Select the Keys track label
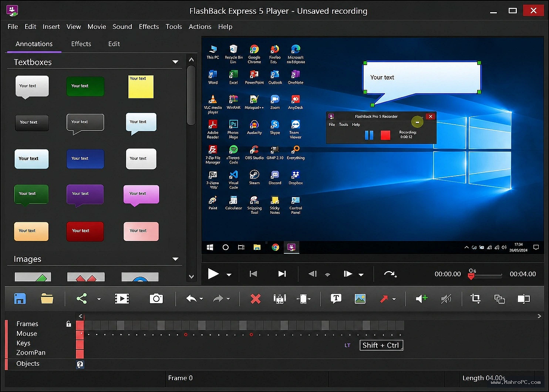Viewport: 549px width, 392px height. (x=23, y=343)
